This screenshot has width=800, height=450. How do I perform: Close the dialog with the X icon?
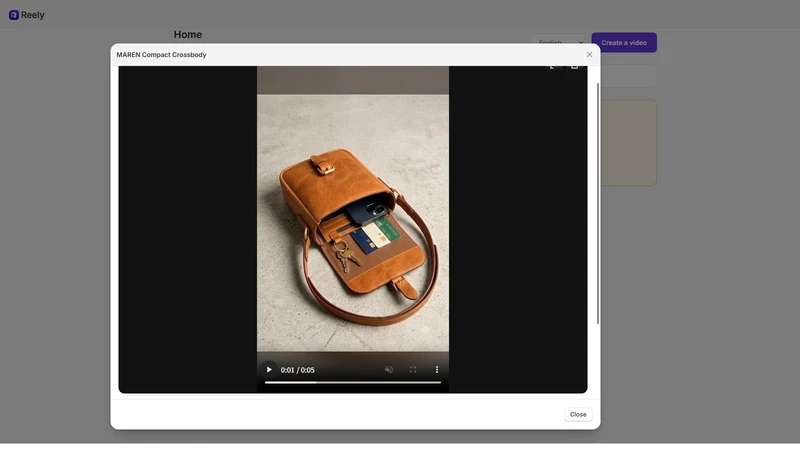coord(589,55)
